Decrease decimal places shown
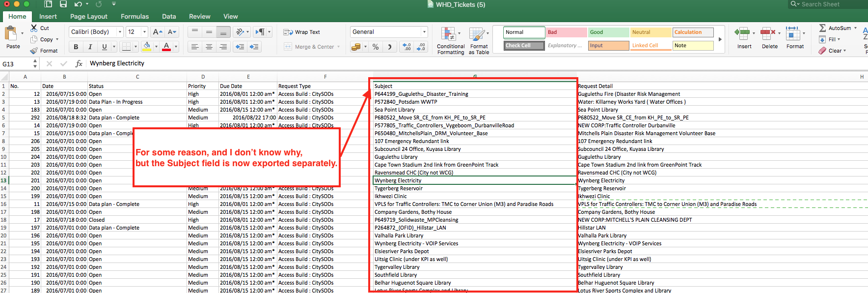 coord(421,47)
